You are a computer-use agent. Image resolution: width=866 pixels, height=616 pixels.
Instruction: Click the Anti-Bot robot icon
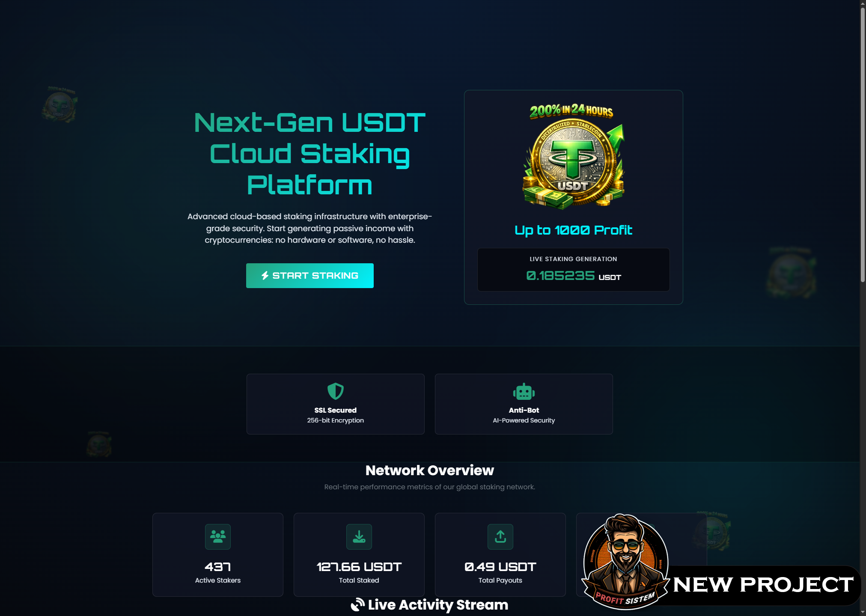(x=524, y=391)
